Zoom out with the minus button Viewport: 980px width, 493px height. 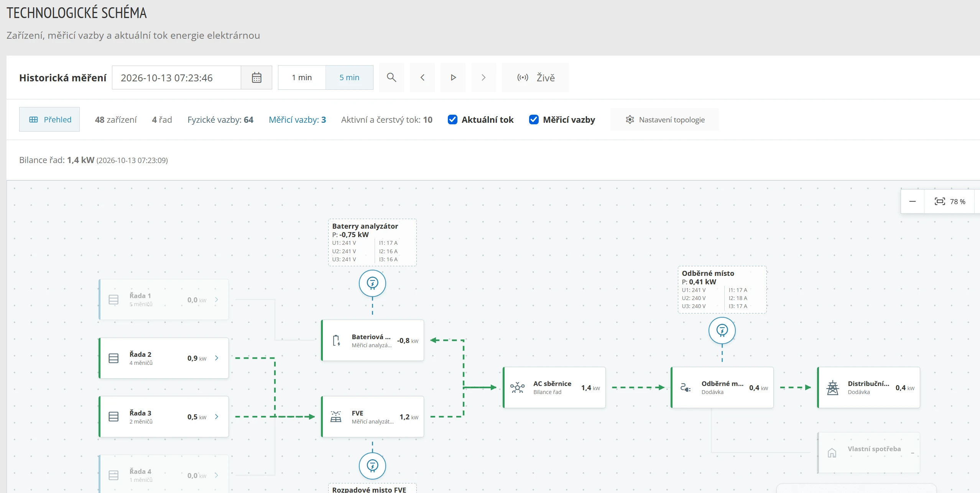913,201
